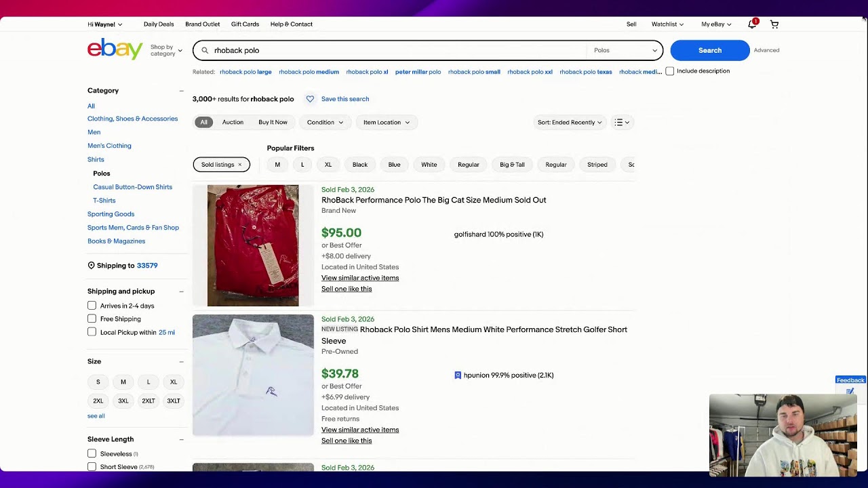The width and height of the screenshot is (868, 488).
Task: Check the Free Shipping filter
Action: [x=92, y=319]
